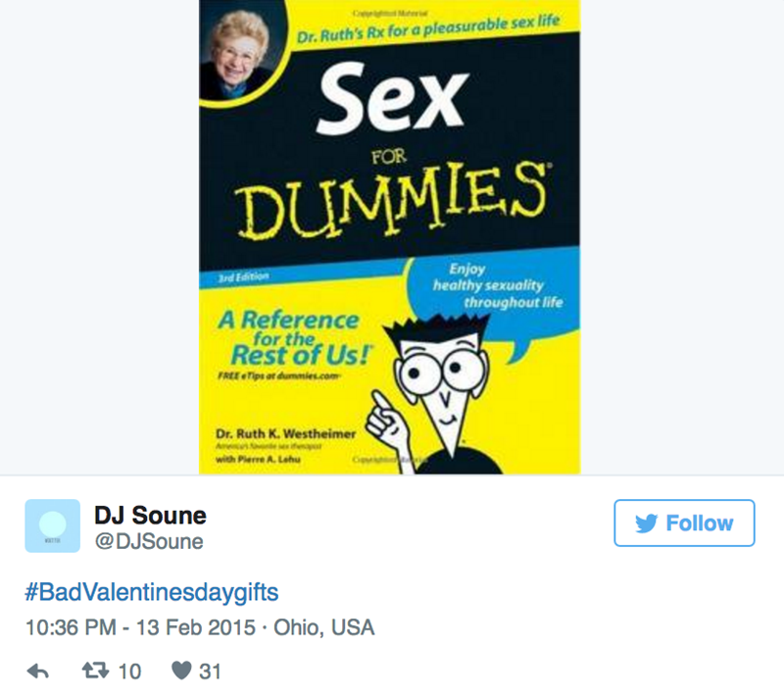Open the #BadValentinesdaygifts hashtag
This screenshot has height=698, width=784.
[x=152, y=592]
